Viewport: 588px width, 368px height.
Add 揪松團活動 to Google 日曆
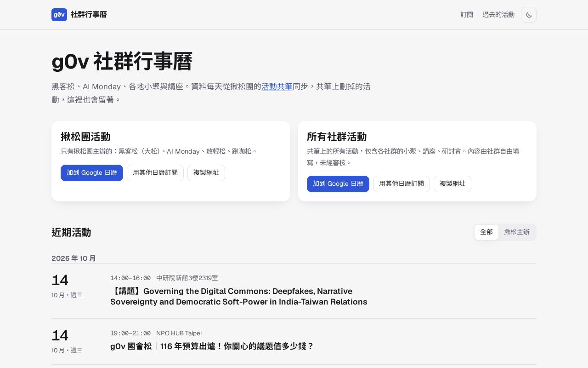pyautogui.click(x=92, y=173)
